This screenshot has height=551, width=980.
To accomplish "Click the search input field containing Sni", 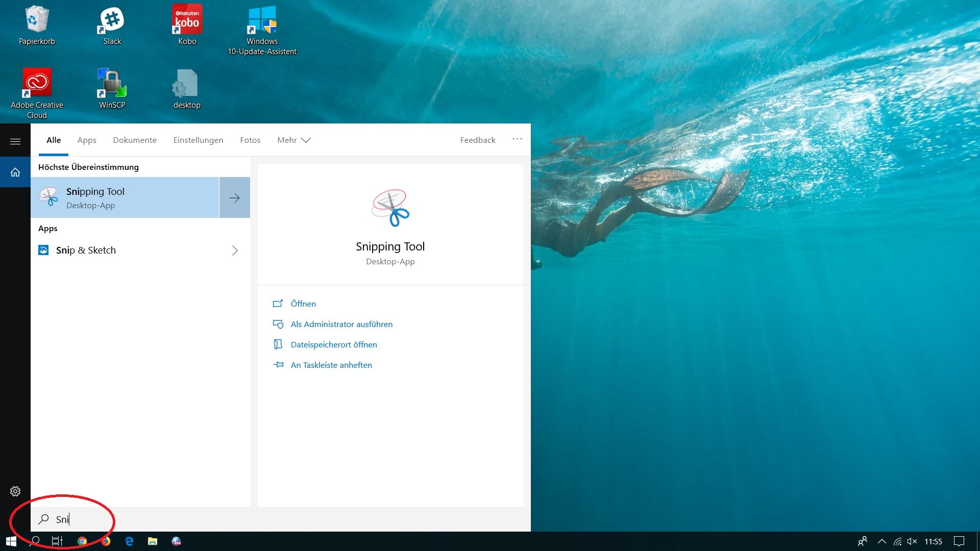I will pyautogui.click(x=281, y=519).
